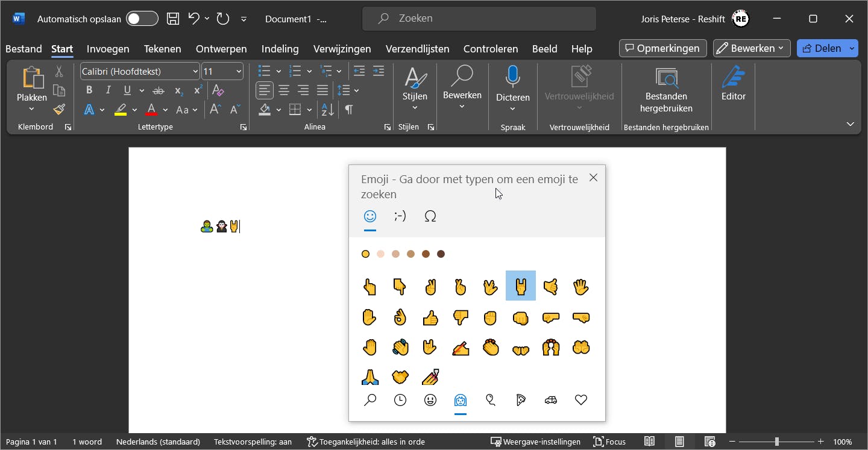Open the Bestand menu
Image resolution: width=868 pixels, height=450 pixels.
pos(24,49)
